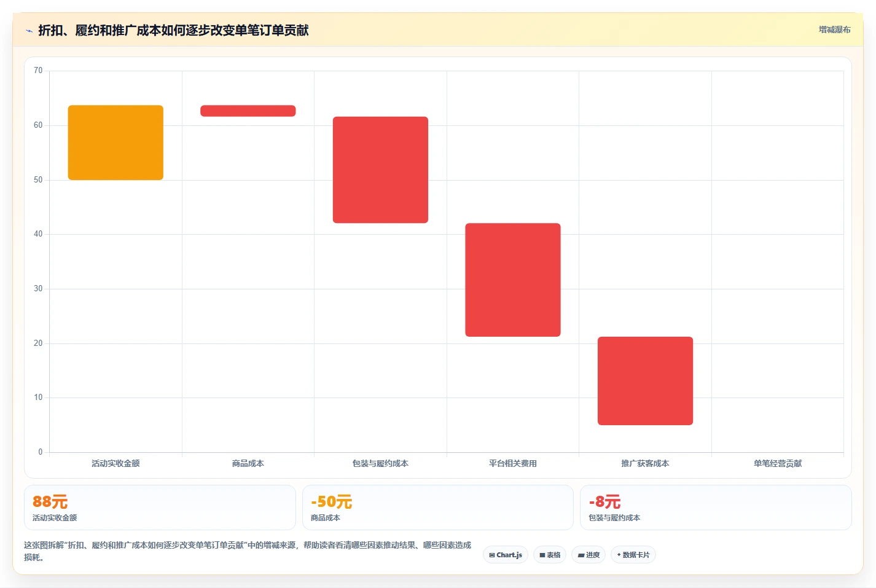Click the 表格 tag

pyautogui.click(x=550, y=555)
